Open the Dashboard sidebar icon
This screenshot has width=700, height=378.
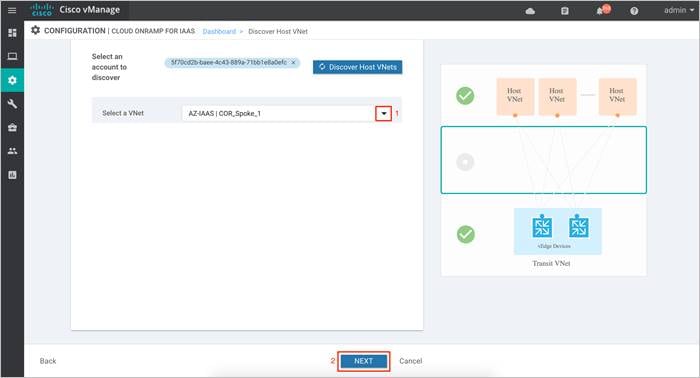pyautogui.click(x=12, y=33)
